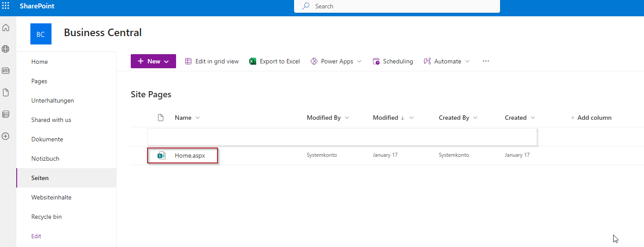Click Systemkonto in Modified By column

click(322, 155)
